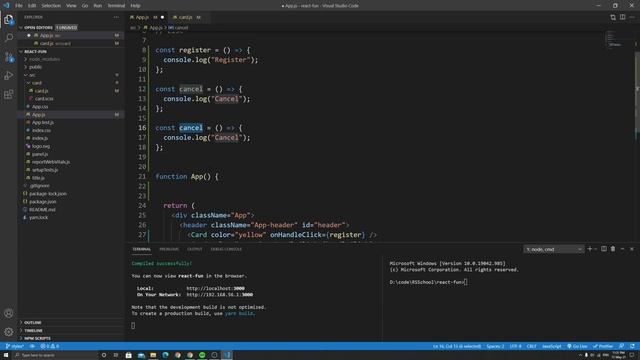Viewport: 640px width, 360px height.
Task: Open yarn.lock in the file tree
Action: pyautogui.click(x=38, y=218)
